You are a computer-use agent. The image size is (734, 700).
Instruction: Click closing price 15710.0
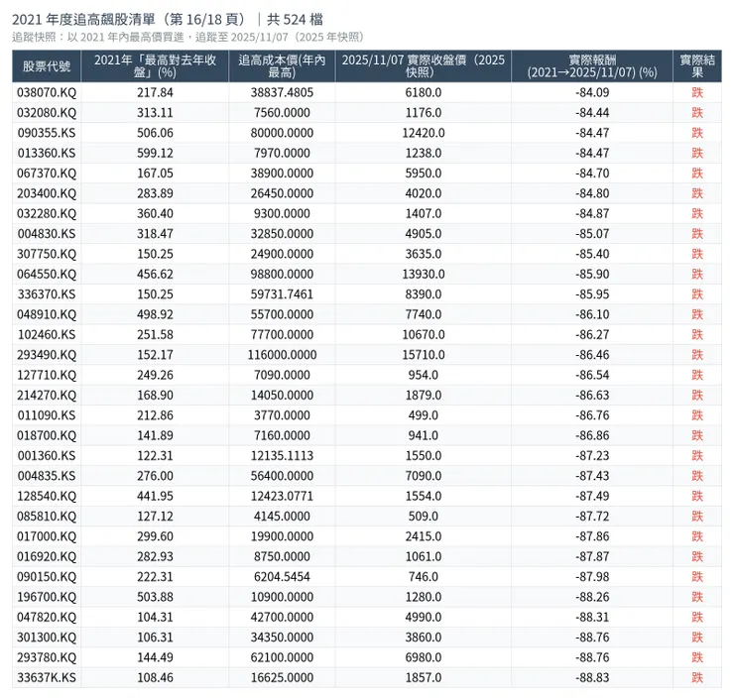click(424, 355)
